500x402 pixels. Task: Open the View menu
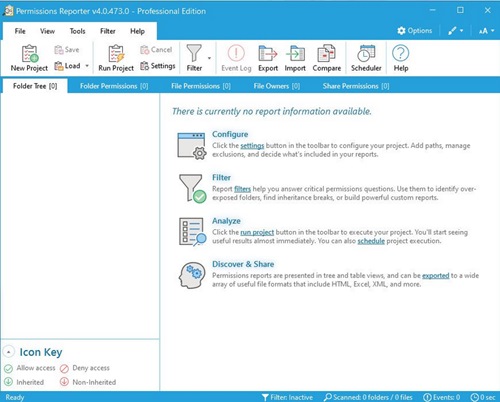tap(47, 31)
